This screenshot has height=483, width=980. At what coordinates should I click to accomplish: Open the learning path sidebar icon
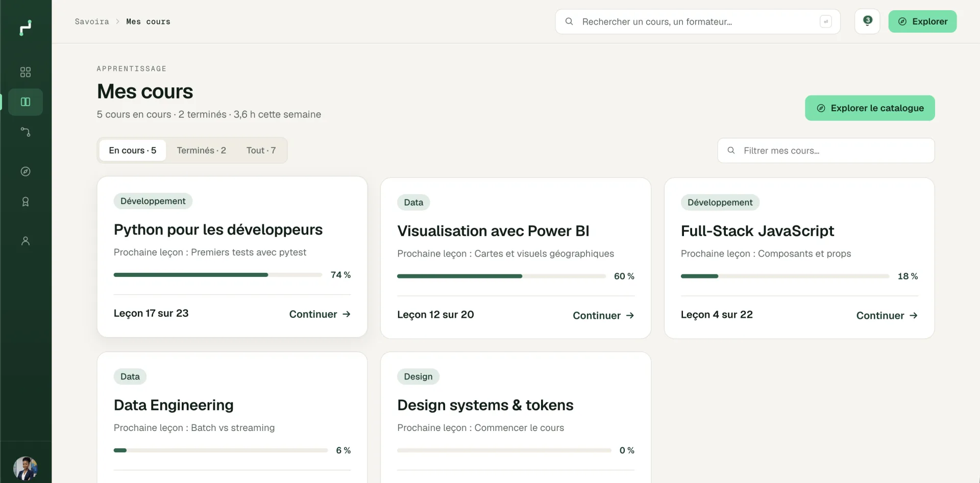(x=26, y=132)
